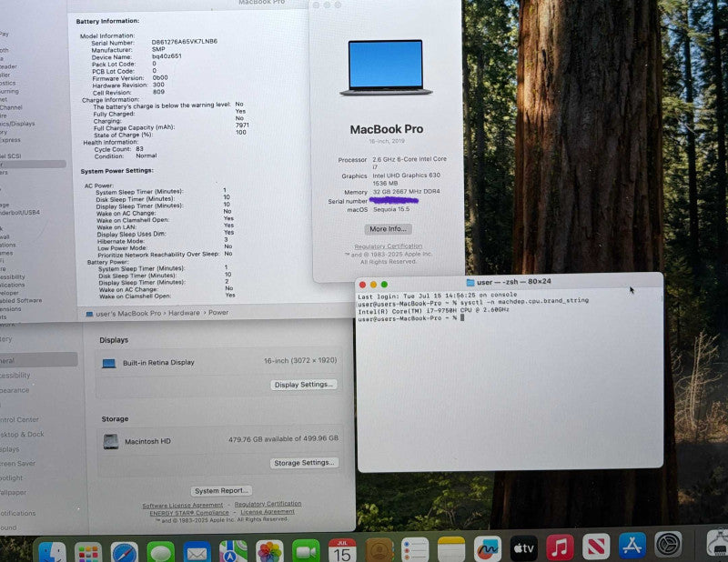Select Disabled Software in System Report sidebar
This screenshot has width=728, height=562.
[21, 300]
